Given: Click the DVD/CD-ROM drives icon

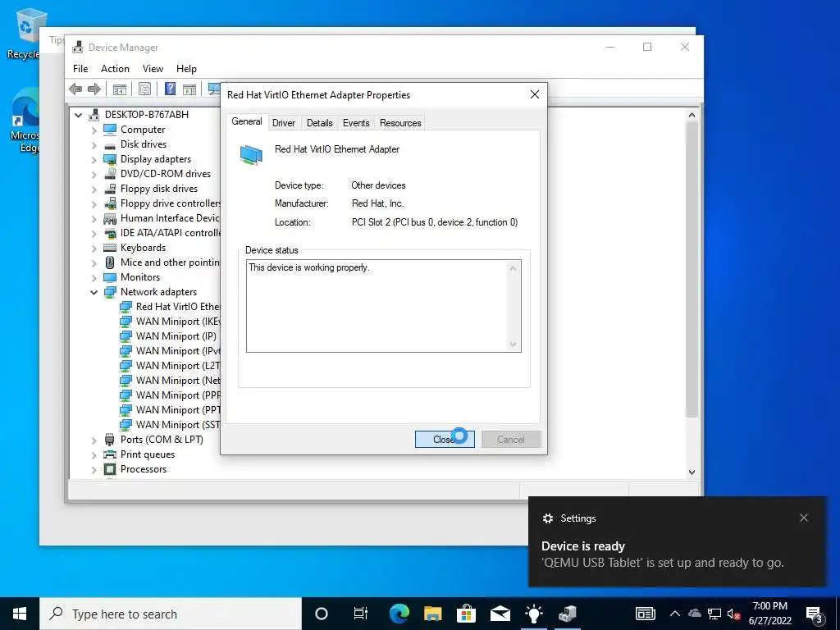Looking at the screenshot, I should pos(110,174).
